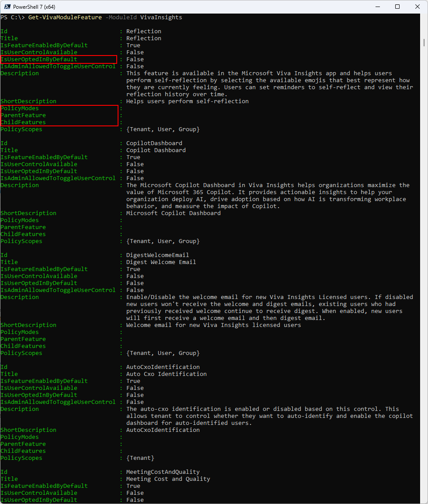The width and height of the screenshot is (428, 504).
Task: Click the Title value Copilot Dashboard
Action: 156,150
